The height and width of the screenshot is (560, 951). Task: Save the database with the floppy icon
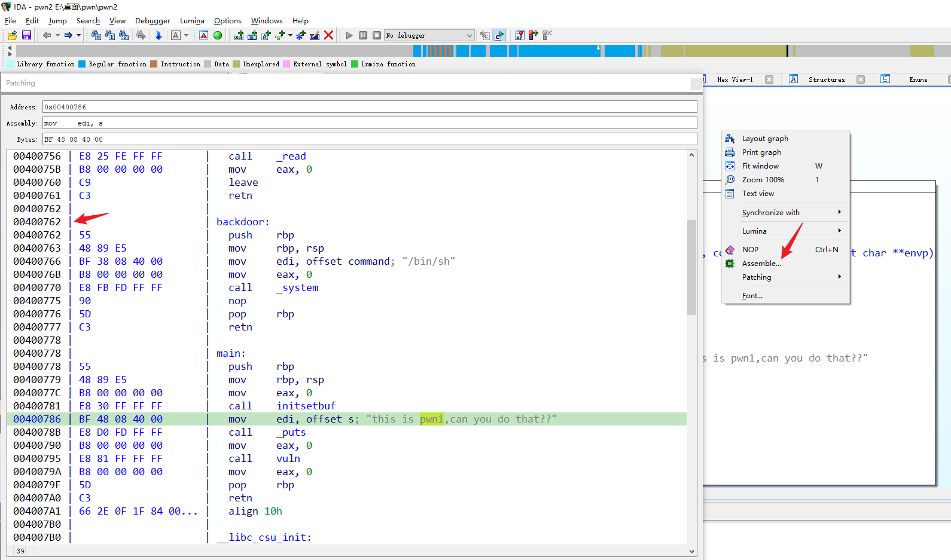coord(26,35)
